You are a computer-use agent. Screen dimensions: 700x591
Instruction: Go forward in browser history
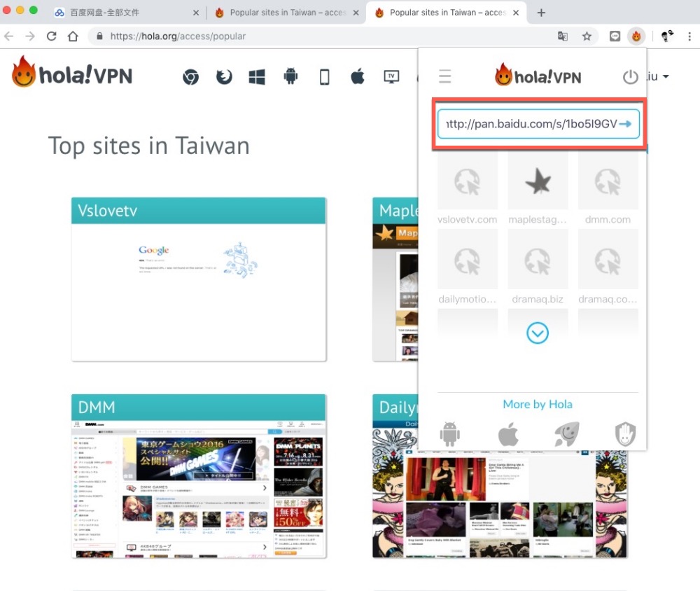(30, 36)
